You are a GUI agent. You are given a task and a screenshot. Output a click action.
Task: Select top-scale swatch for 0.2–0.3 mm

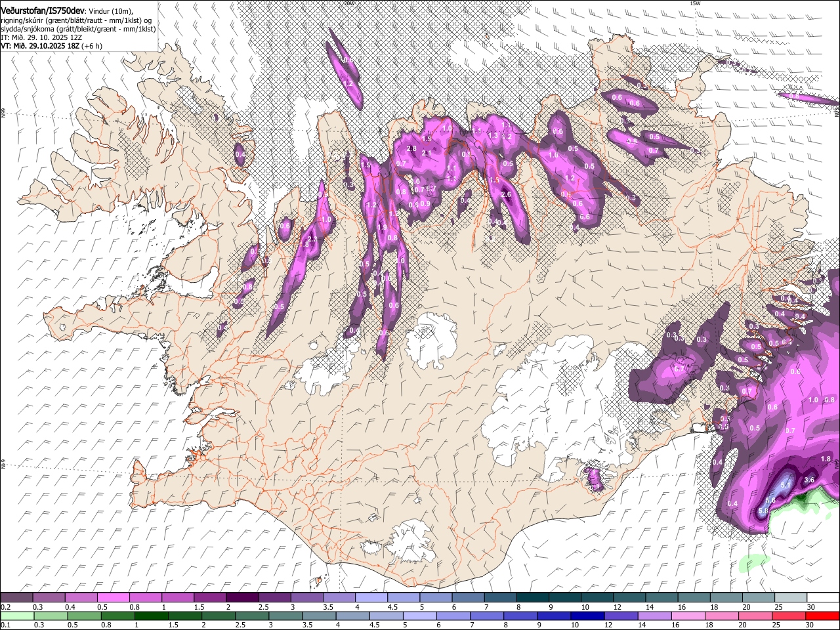point(16,598)
